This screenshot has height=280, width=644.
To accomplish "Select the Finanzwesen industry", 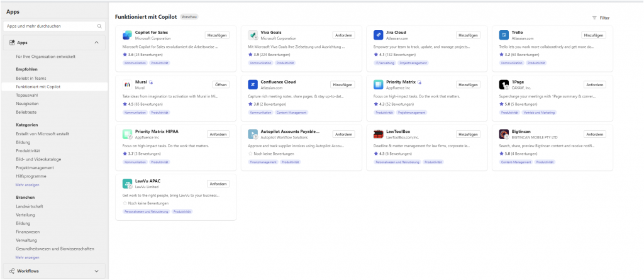I will point(28,232).
